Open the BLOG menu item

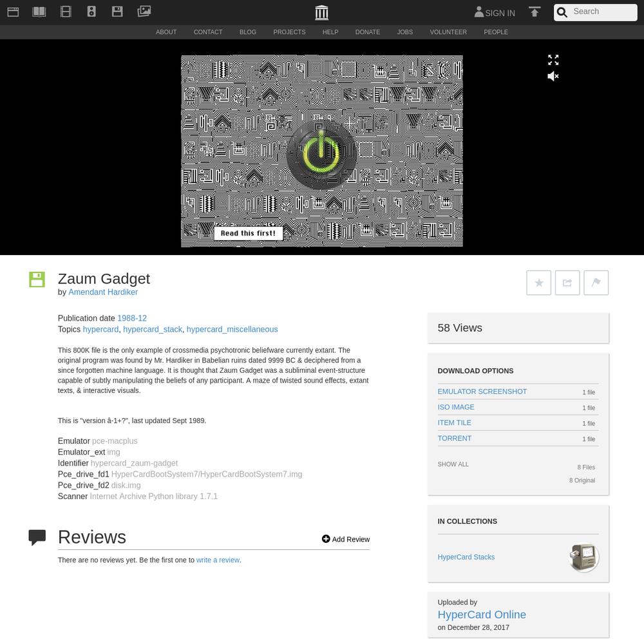[x=248, y=32]
